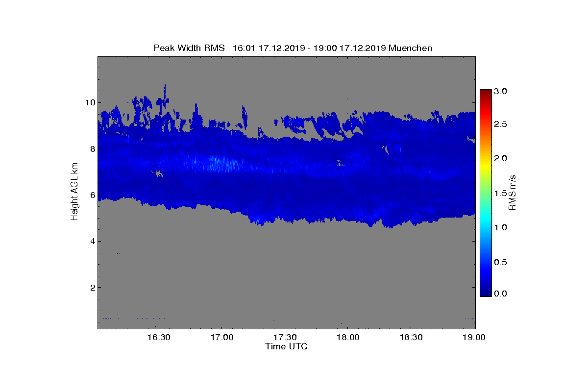The width and height of the screenshot is (588, 392).
Task: Click the height label '6'
Action: pos(92,195)
